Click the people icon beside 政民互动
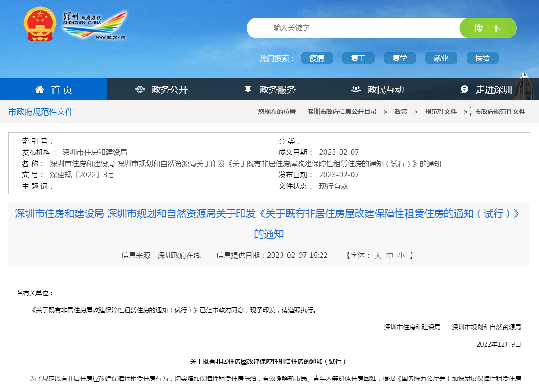Viewport: 539px width, 392px height. (x=356, y=90)
